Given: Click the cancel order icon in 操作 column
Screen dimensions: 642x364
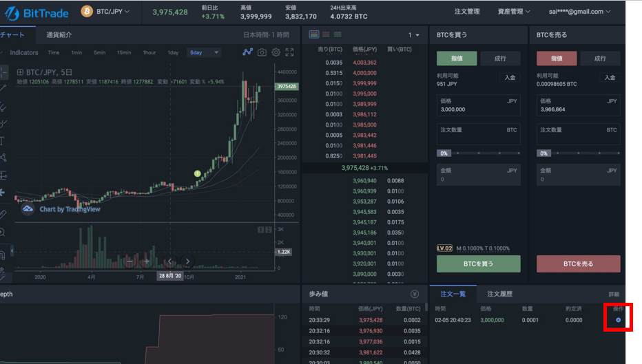Looking at the screenshot, I should tap(618, 320).
